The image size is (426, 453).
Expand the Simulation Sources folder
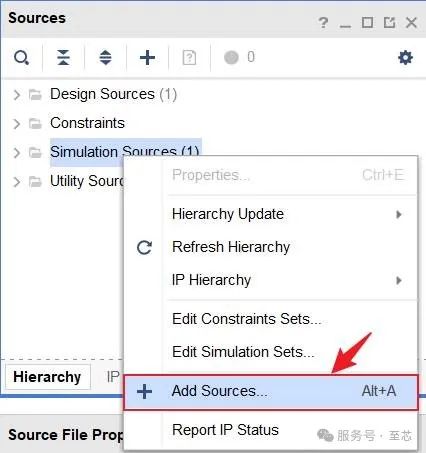pos(17,153)
